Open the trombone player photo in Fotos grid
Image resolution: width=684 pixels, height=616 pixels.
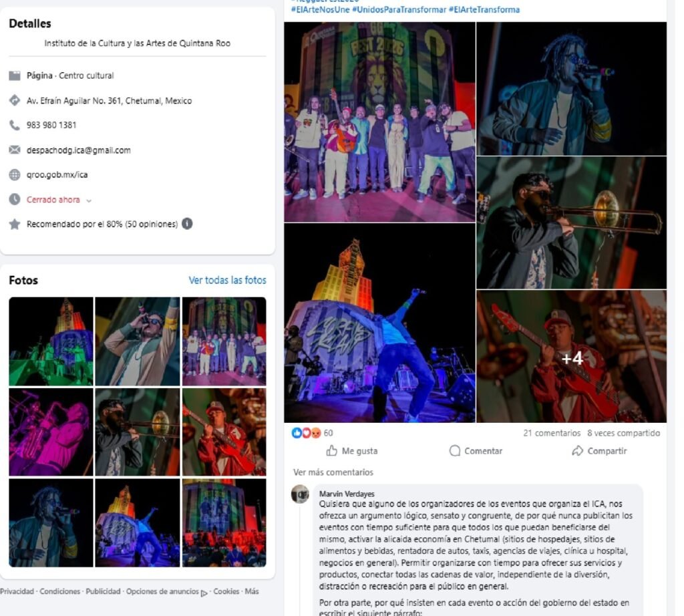pos(138,432)
